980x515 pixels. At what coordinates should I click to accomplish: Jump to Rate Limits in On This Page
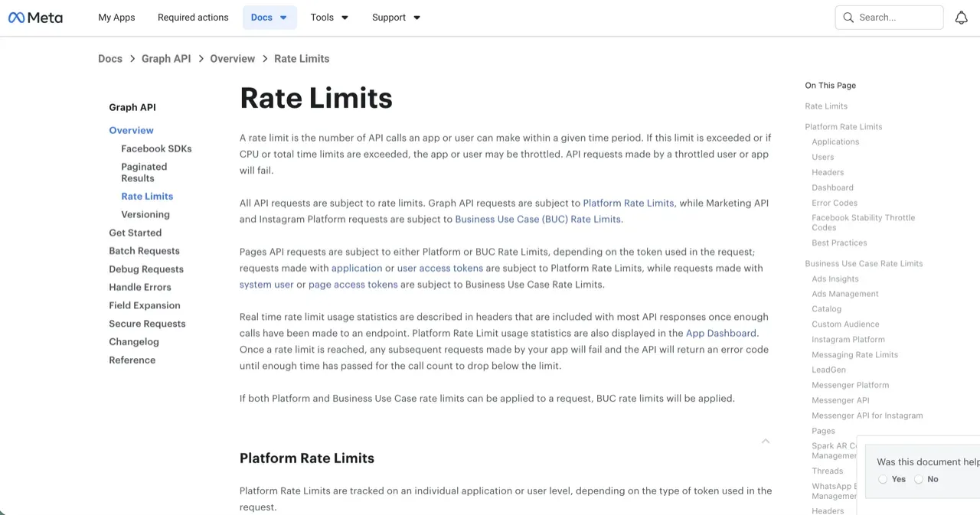point(826,106)
